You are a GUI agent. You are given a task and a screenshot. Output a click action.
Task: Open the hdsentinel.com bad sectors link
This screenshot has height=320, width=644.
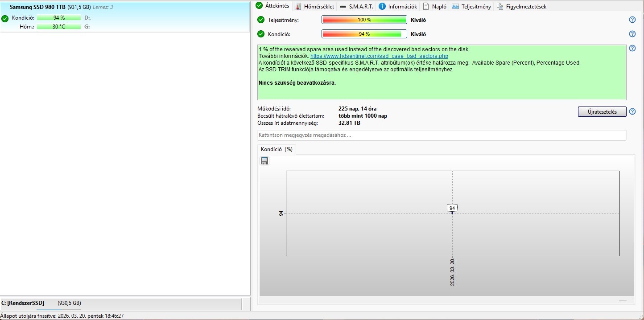(x=379, y=56)
